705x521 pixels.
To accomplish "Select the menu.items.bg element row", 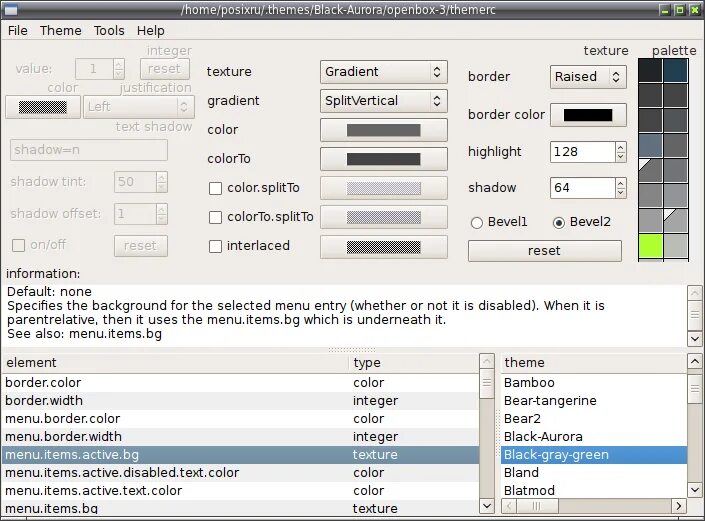I will [240, 508].
